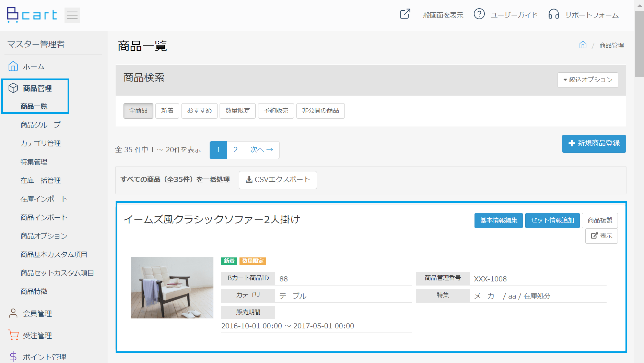The height and width of the screenshot is (363, 644).
Task: Click the 商品管理 breadcrumb link
Action: tap(611, 45)
